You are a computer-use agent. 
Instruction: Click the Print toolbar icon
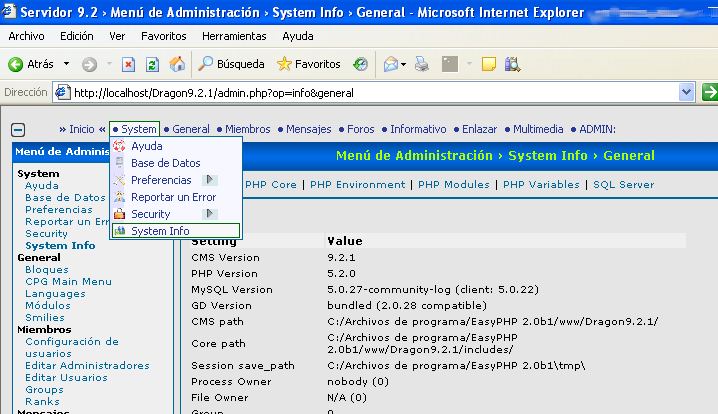[x=422, y=64]
